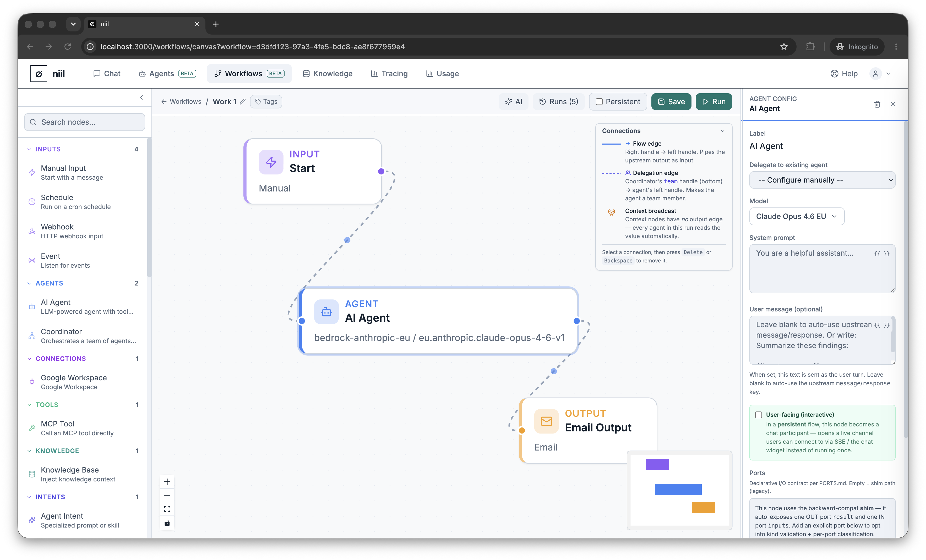This screenshot has height=560, width=926.
Task: Collapse the AGENTS section
Action: point(29,283)
